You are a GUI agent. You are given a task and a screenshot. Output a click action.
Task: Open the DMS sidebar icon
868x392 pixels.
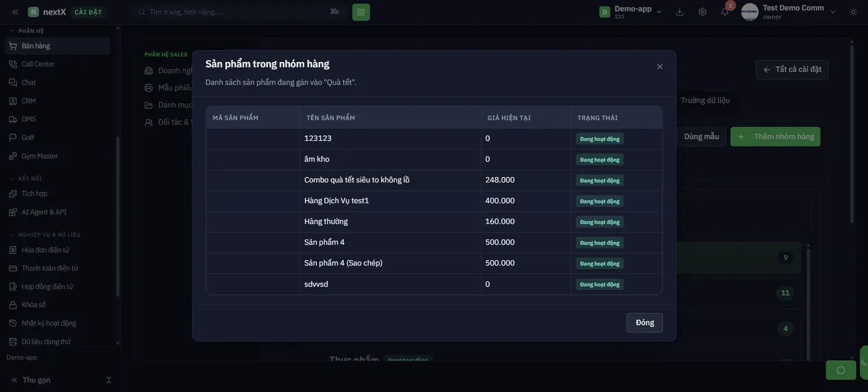13,119
